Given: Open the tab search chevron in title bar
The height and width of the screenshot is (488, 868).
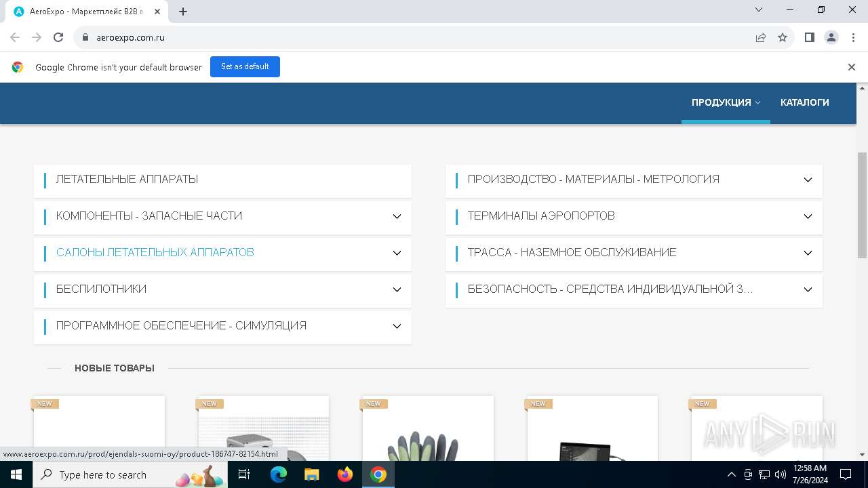Looking at the screenshot, I should [x=759, y=9].
